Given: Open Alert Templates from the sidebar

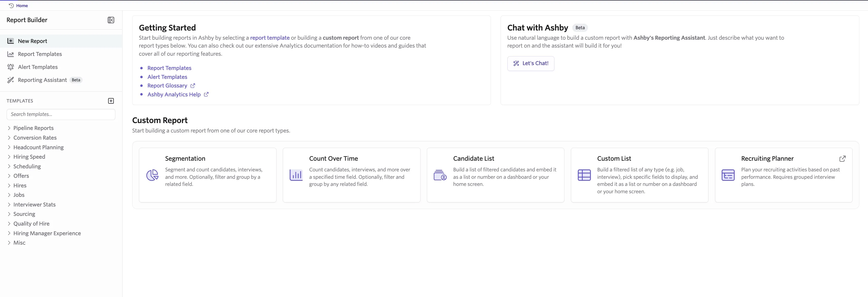Looking at the screenshot, I should click(x=61, y=67).
